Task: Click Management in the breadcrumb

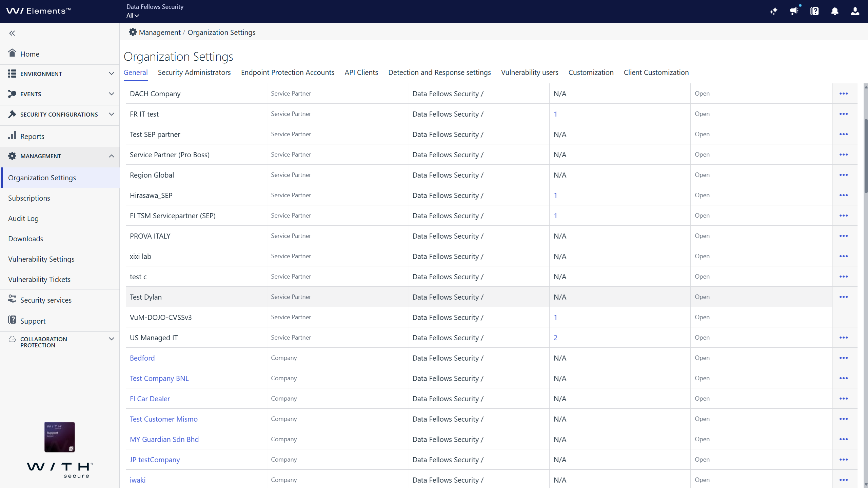Action: [x=160, y=33]
